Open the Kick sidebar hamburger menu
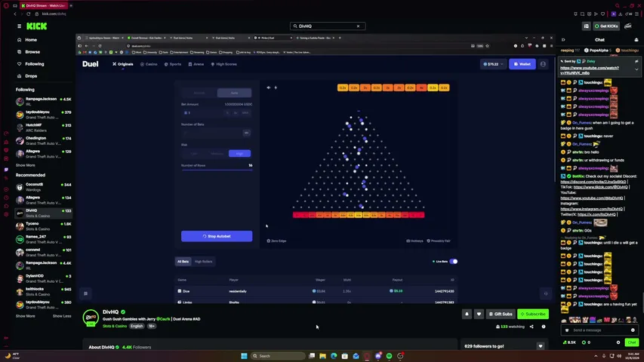The height and width of the screenshot is (362, 644). coord(20,26)
